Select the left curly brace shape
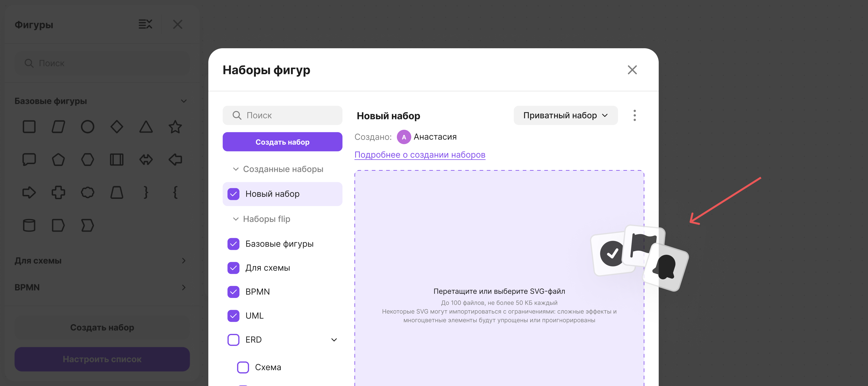The width and height of the screenshot is (868, 386). pos(175,193)
